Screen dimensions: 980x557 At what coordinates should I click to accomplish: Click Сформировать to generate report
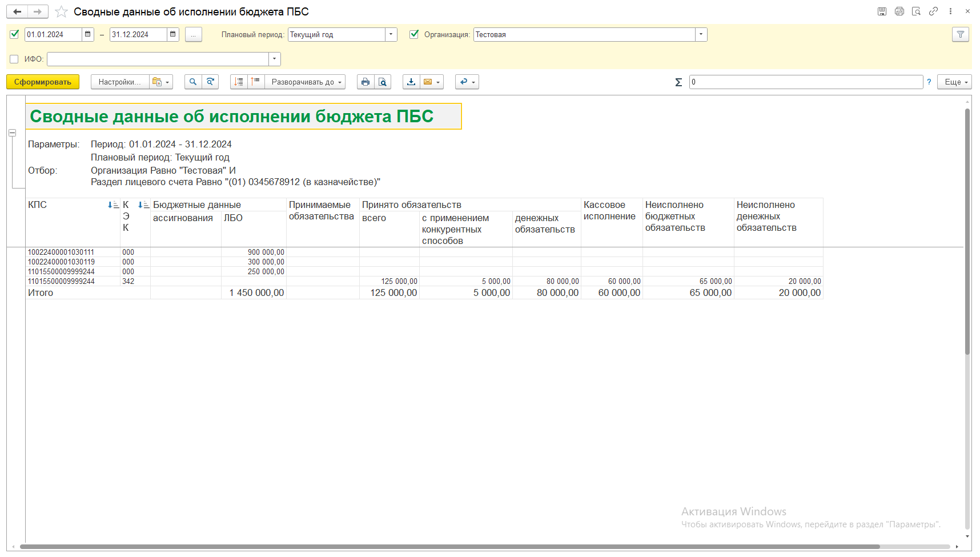coord(43,82)
